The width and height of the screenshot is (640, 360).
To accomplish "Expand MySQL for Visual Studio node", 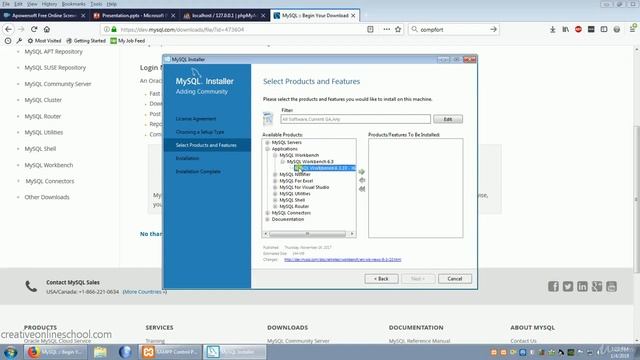I will click(275, 187).
